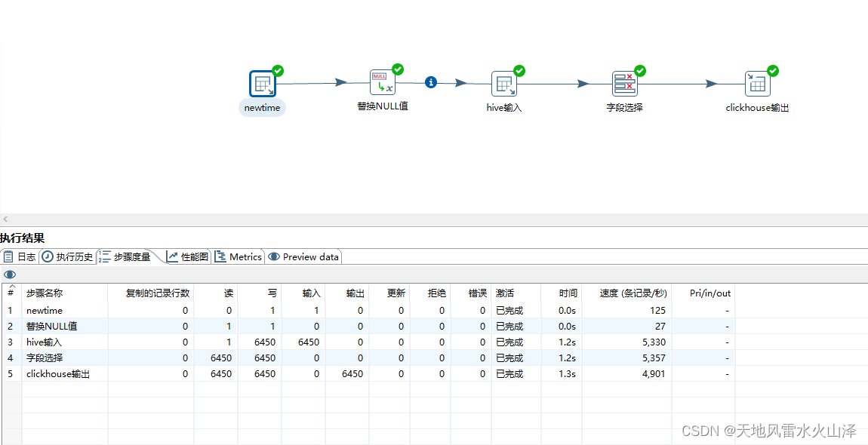Switch to the 日志 tab
Viewport: 868px width, 445px height.
pos(20,256)
